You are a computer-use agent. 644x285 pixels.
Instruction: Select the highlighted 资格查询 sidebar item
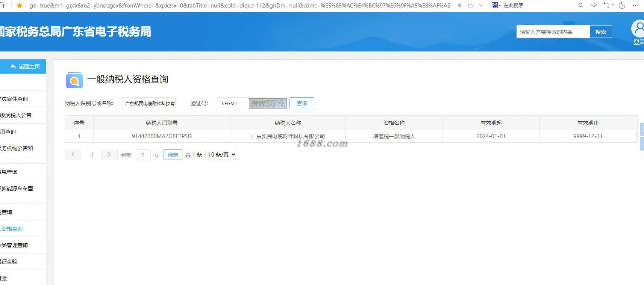pos(11,229)
